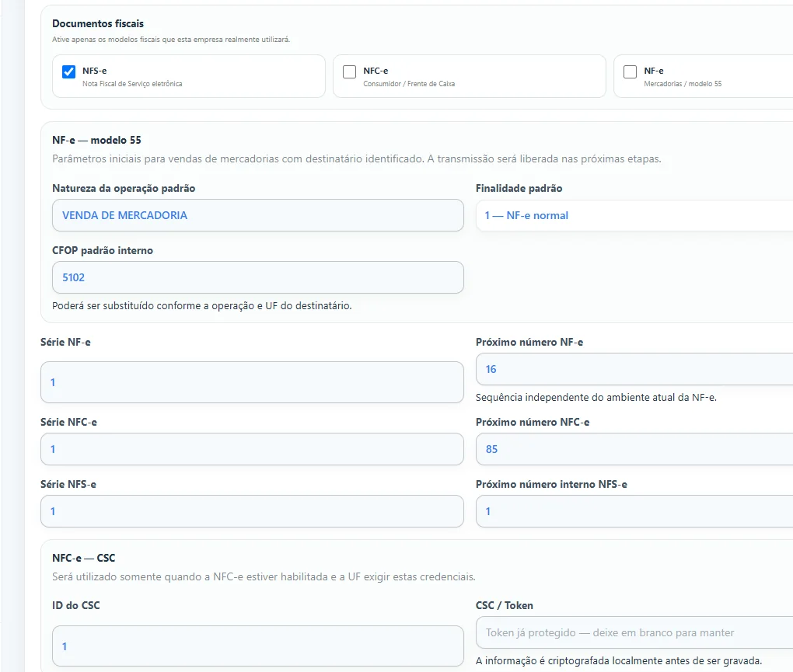Select the Série NF-e input
Screen dimensions: 793x672
click(252, 382)
